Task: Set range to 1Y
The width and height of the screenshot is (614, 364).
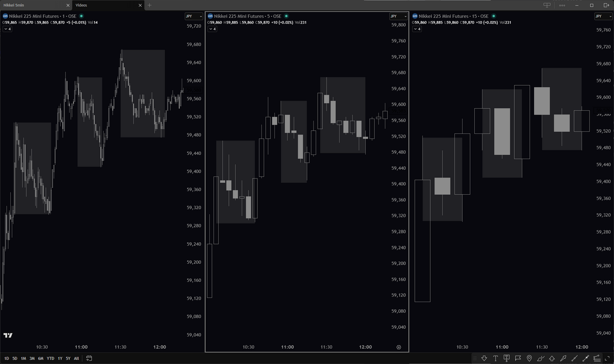Action: pyautogui.click(x=60, y=358)
